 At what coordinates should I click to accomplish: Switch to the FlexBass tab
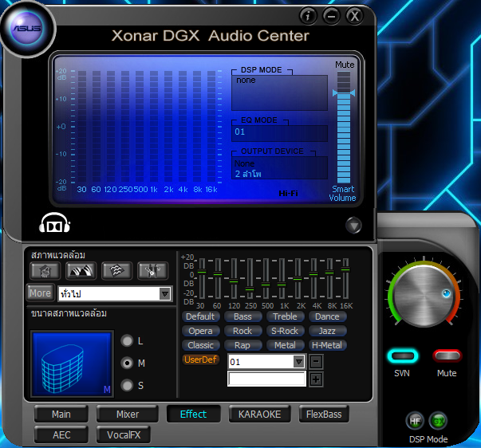(x=324, y=415)
